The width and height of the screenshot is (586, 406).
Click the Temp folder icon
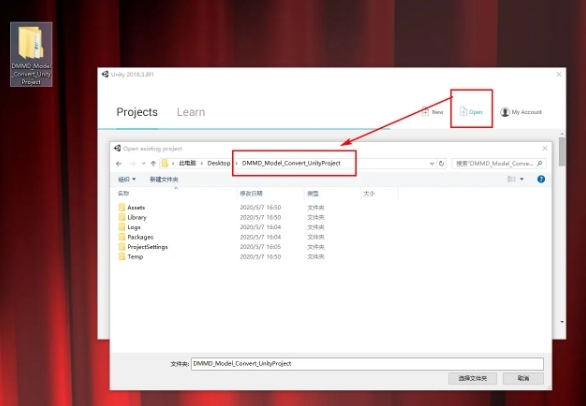pos(122,257)
